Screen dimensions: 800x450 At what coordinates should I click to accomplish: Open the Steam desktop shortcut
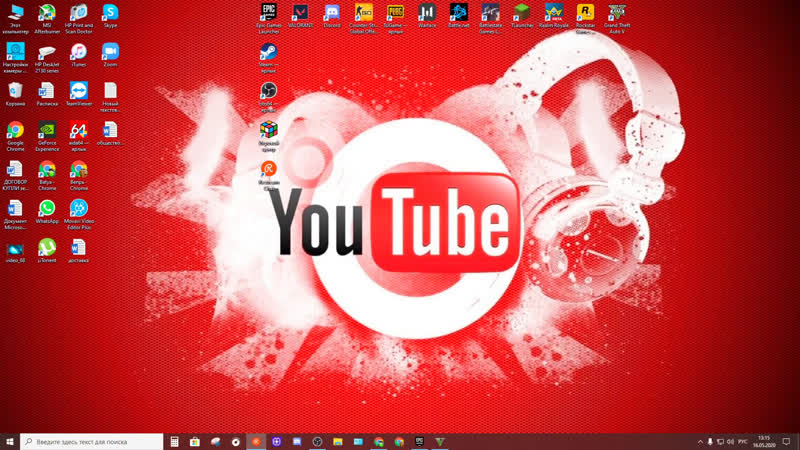(x=269, y=58)
